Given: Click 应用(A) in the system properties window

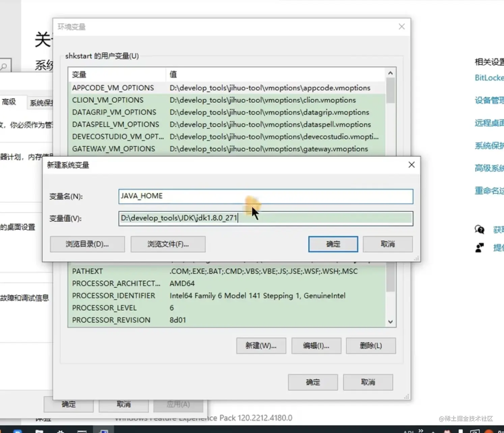Looking at the screenshot, I should [178, 404].
